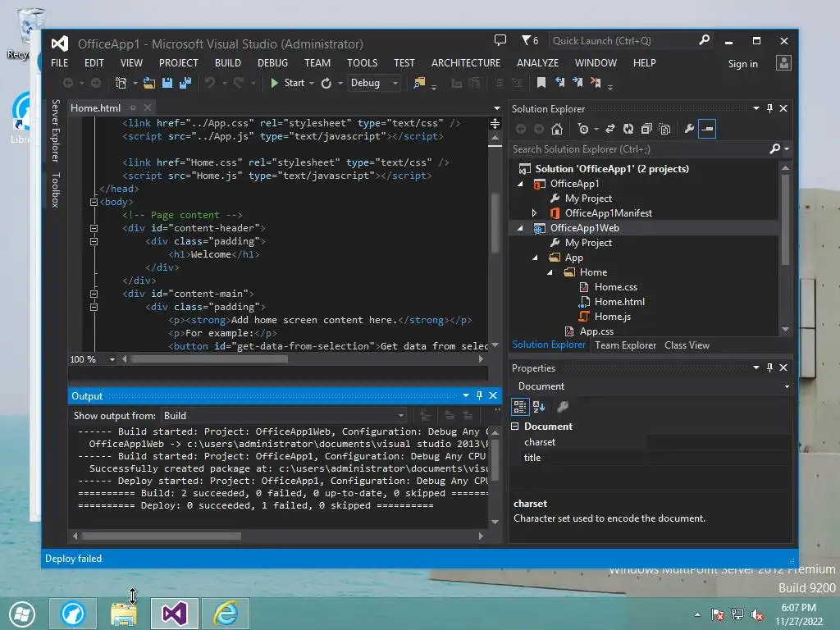Viewport: 840px width, 630px height.
Task: Go to the previous bookmark icon
Action: click(559, 83)
